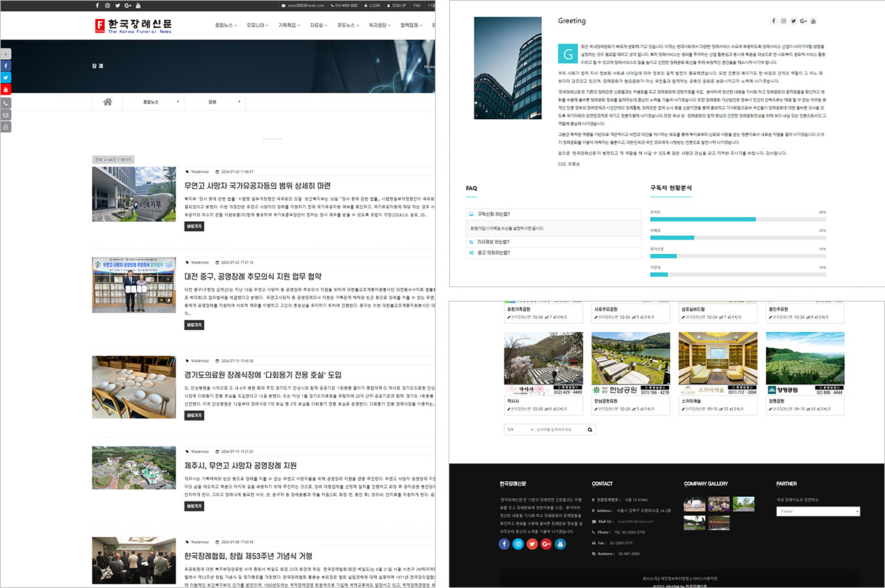Click the LOGIN link in top bar

[372, 5]
